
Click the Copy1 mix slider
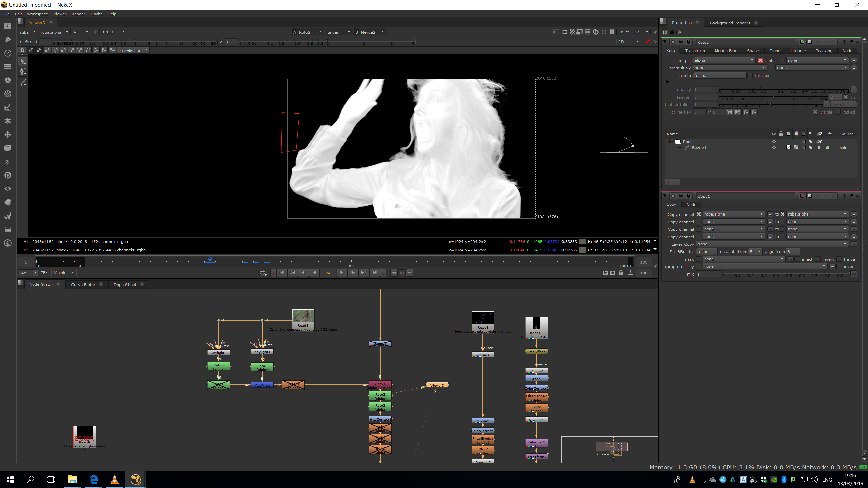pos(787,274)
